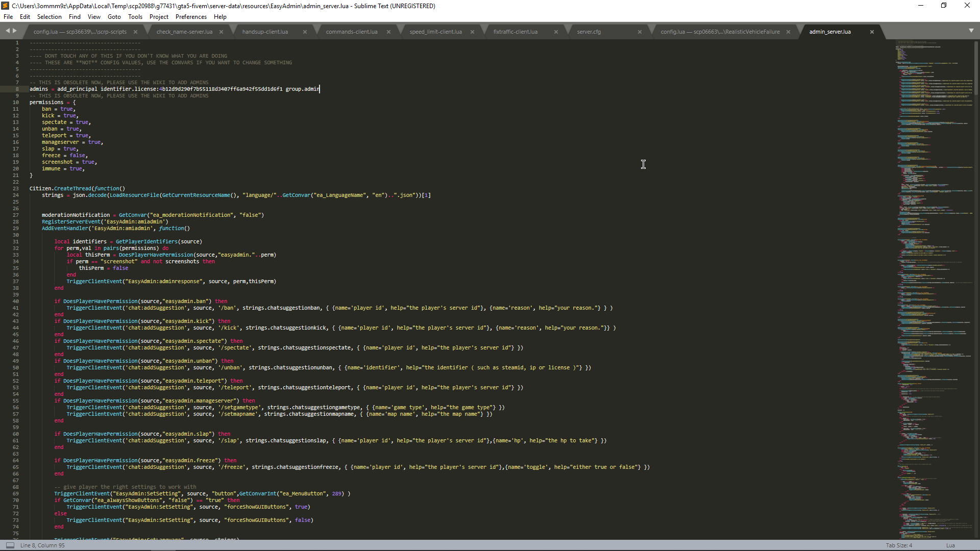Viewport: 980px width, 551px height.
Task: Open the Goto menu
Action: tap(114, 17)
